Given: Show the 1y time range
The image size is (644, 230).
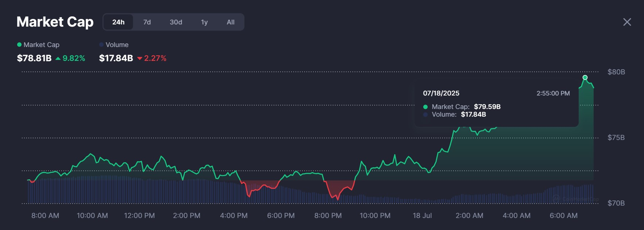Looking at the screenshot, I should 204,22.
